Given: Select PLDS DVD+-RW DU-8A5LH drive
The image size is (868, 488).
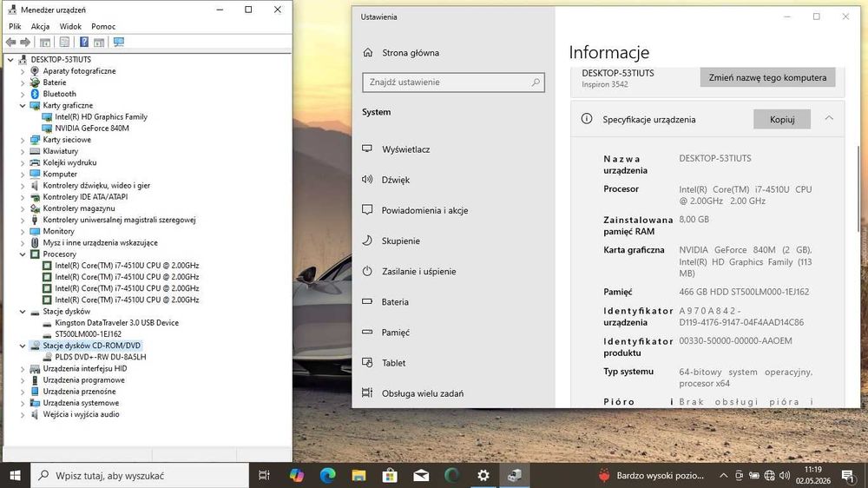Looking at the screenshot, I should [x=100, y=357].
